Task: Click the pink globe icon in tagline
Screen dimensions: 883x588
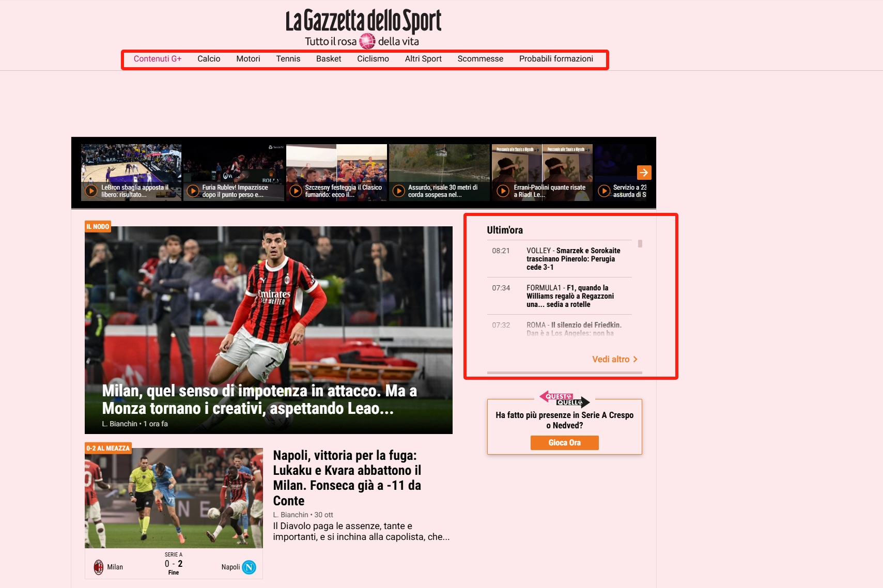Action: pyautogui.click(x=367, y=41)
